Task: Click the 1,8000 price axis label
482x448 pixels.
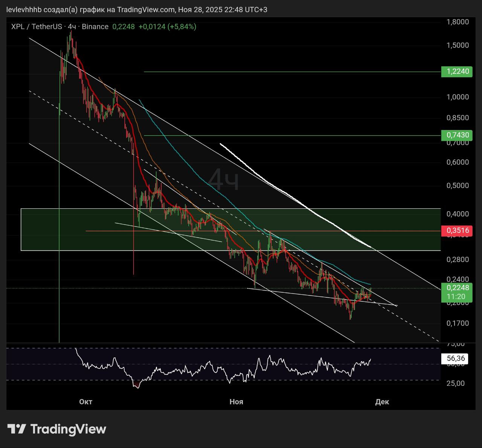Action: point(457,22)
